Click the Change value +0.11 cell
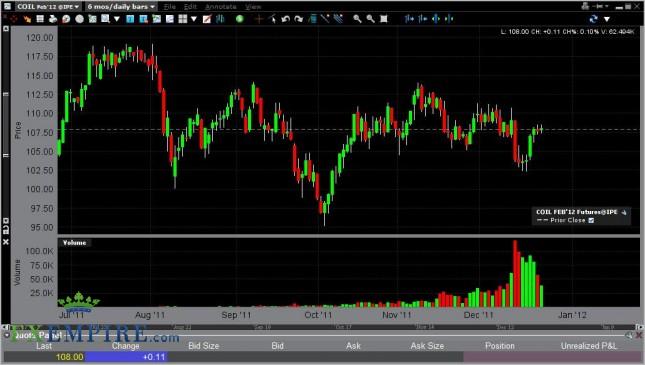The image size is (645, 365). pos(154,357)
